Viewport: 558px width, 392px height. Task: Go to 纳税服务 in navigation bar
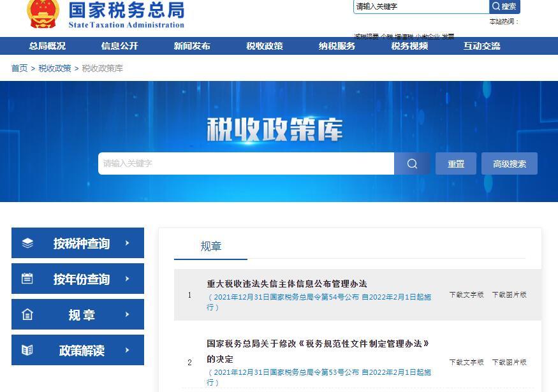(x=337, y=46)
